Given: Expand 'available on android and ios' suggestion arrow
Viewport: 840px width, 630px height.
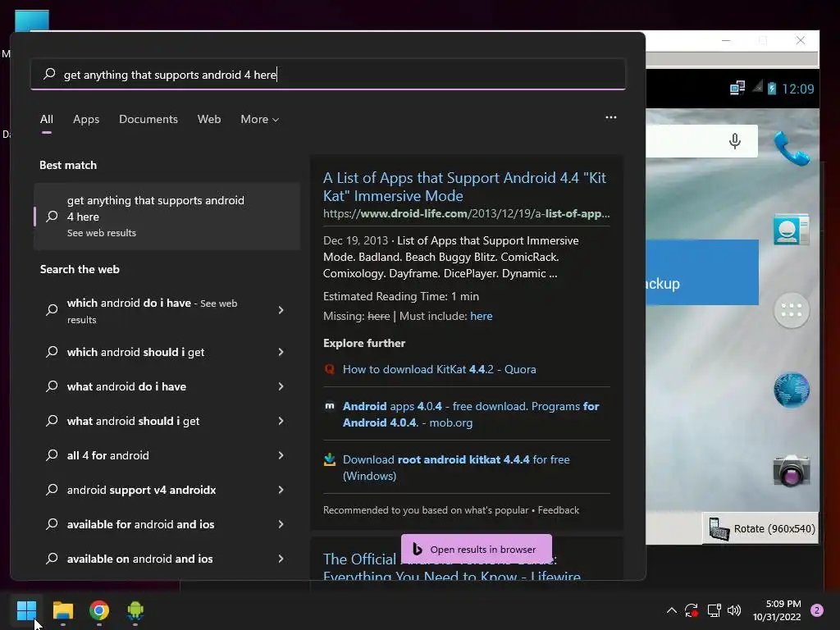Looking at the screenshot, I should tap(281, 559).
